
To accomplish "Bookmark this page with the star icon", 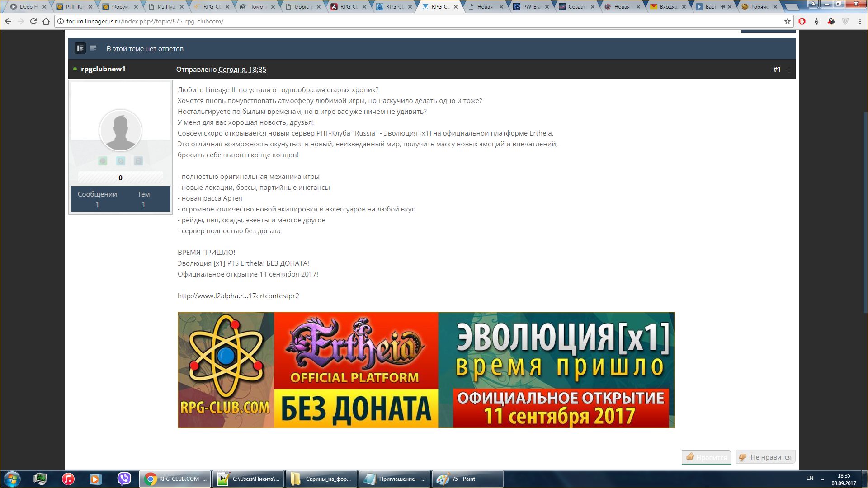I will (x=787, y=21).
